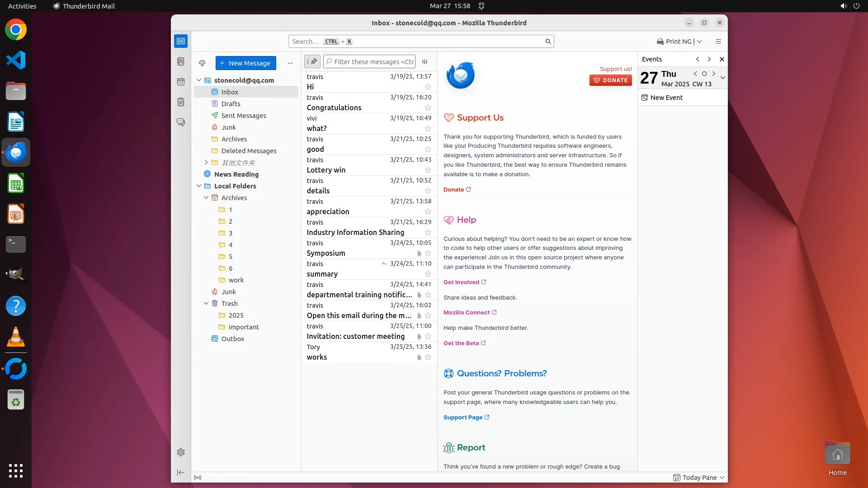
Task: Select the Sent Messages folder
Action: pyautogui.click(x=243, y=116)
